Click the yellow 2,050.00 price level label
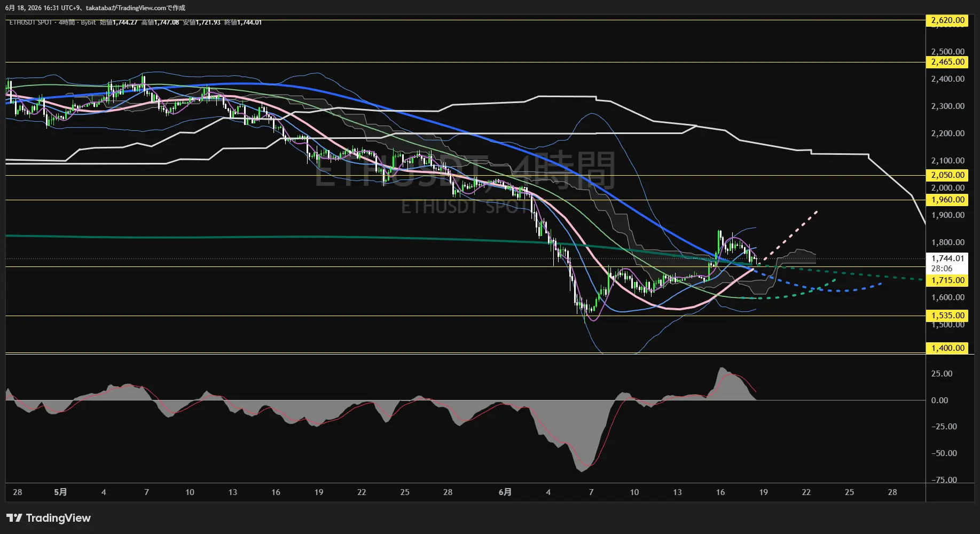The height and width of the screenshot is (534, 980). pos(947,175)
